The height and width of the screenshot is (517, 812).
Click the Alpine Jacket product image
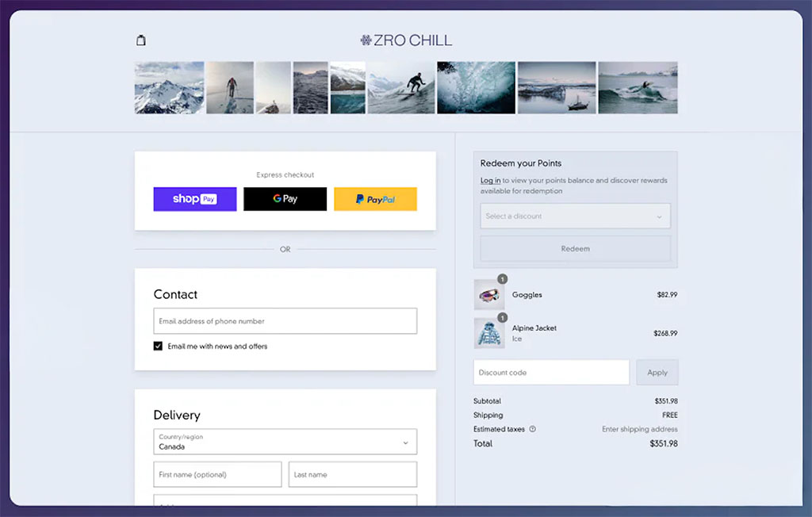tap(489, 333)
